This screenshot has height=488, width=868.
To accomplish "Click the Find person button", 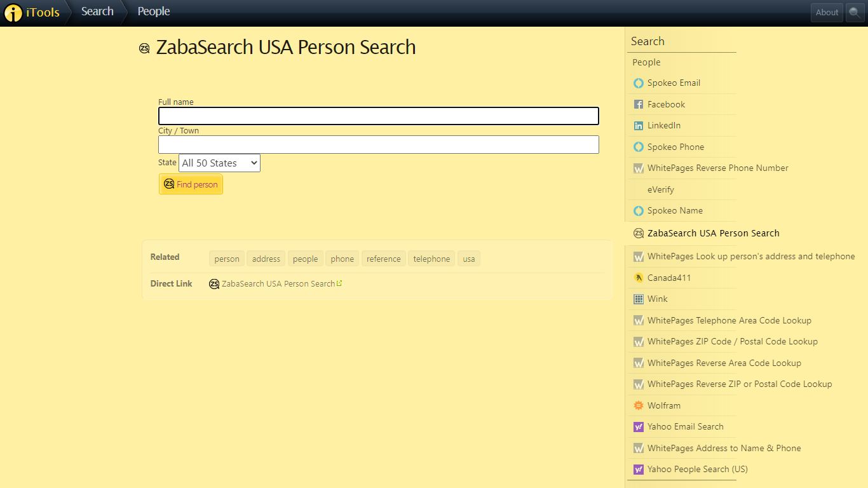I will pos(191,184).
